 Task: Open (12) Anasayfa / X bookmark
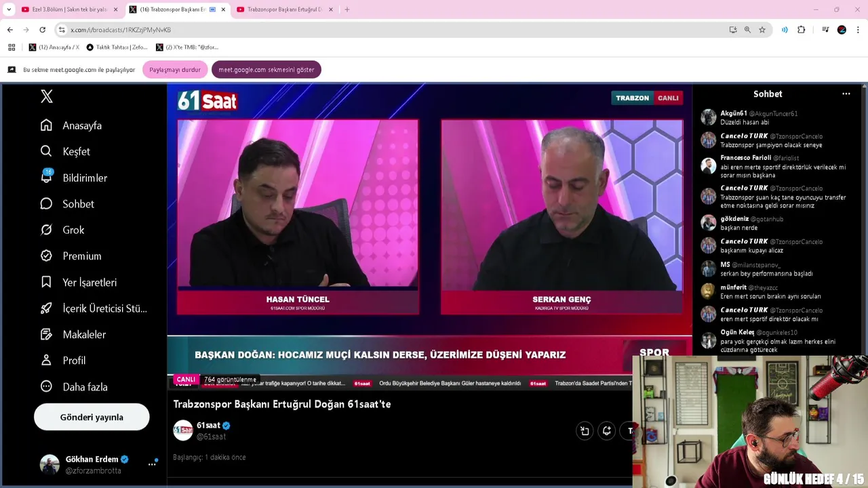tap(54, 47)
